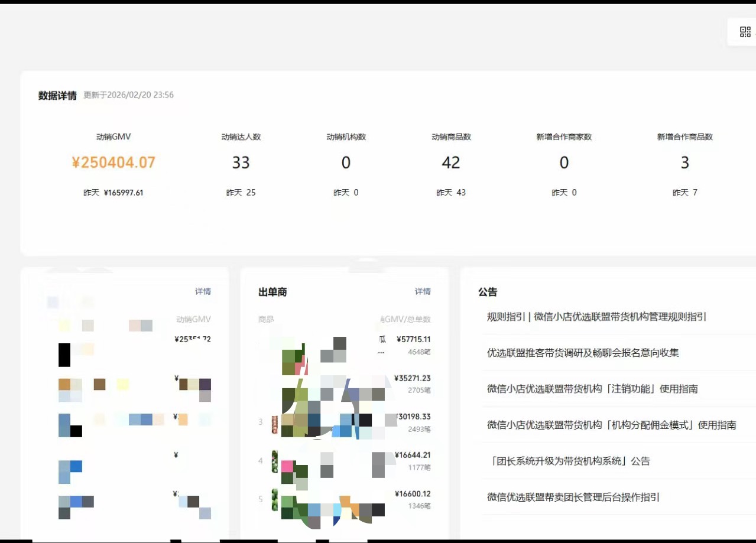Screen dimensions: 756x543
Task: Open 优选联盟推客带货调研及畅聊会报名意向收集 announcement
Action: [583, 353]
